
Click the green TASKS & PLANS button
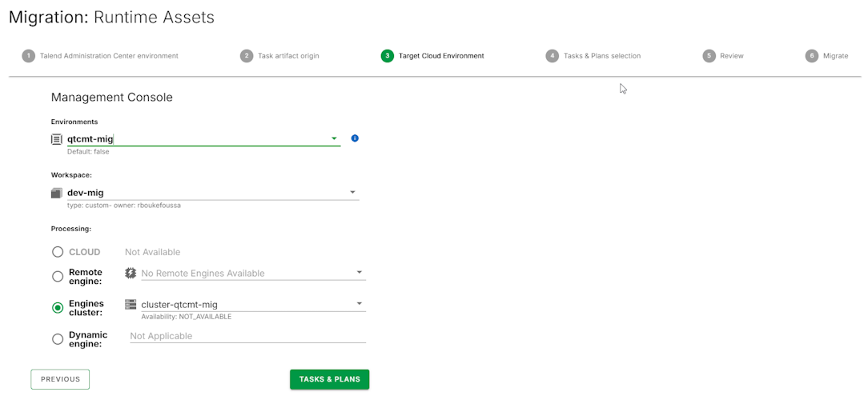tap(329, 379)
